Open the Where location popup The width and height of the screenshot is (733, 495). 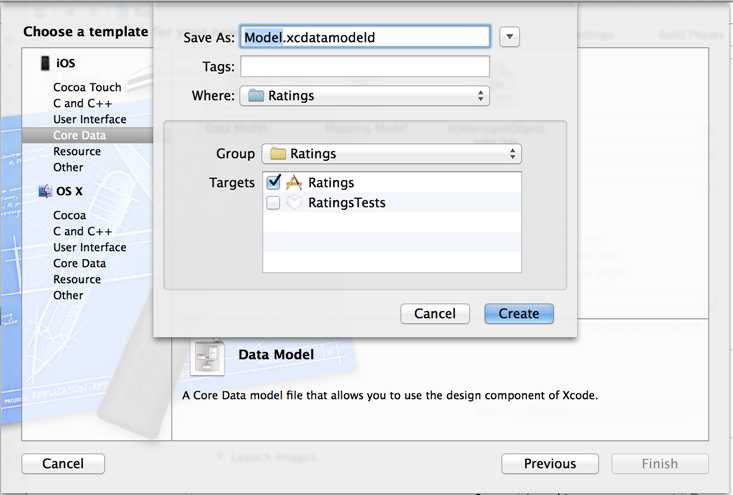(365, 96)
